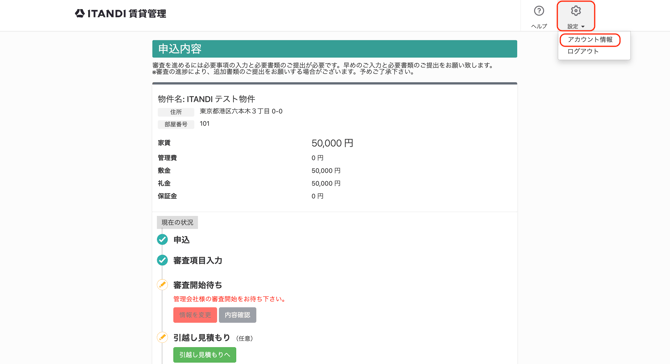670x364 pixels.
Task: Click the 引越し見積もり step title
Action: (202, 338)
